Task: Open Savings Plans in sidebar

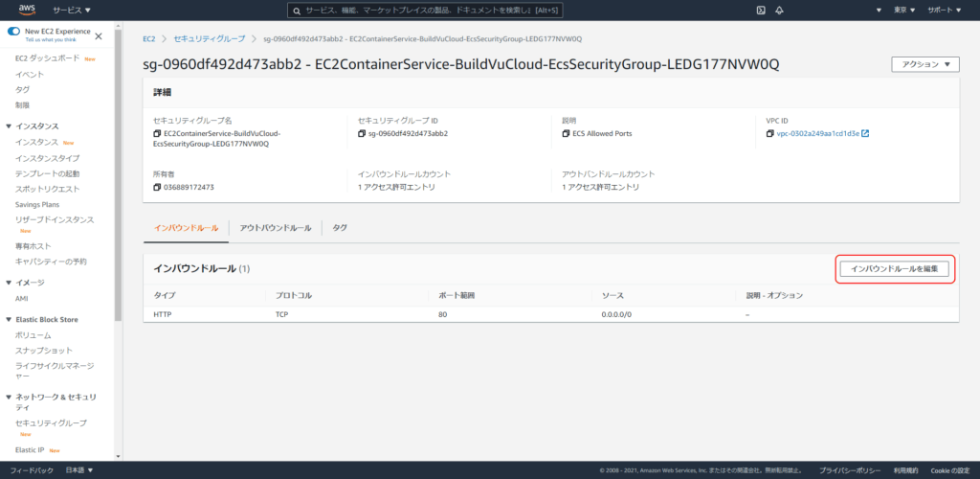Action: coord(37,204)
